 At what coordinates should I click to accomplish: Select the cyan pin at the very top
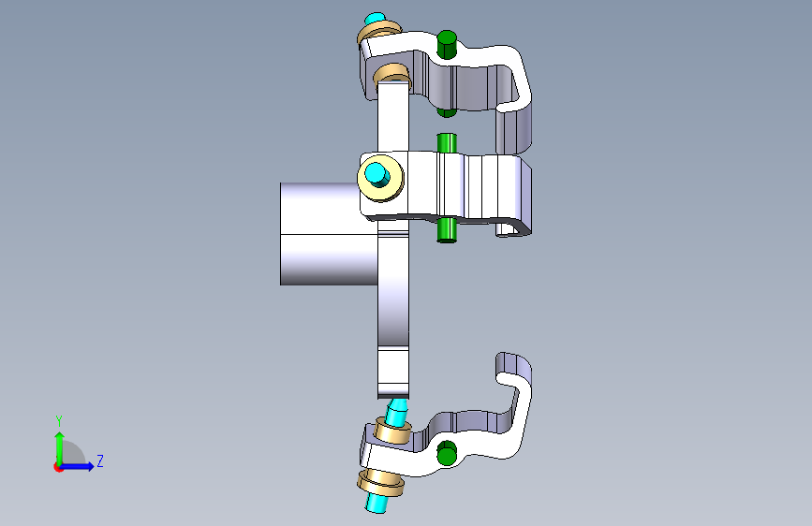(x=375, y=19)
